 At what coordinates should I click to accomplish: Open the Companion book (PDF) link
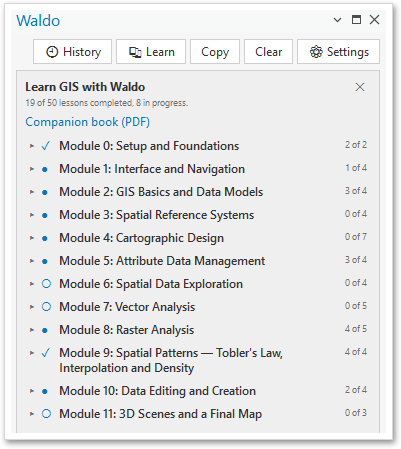tap(88, 122)
